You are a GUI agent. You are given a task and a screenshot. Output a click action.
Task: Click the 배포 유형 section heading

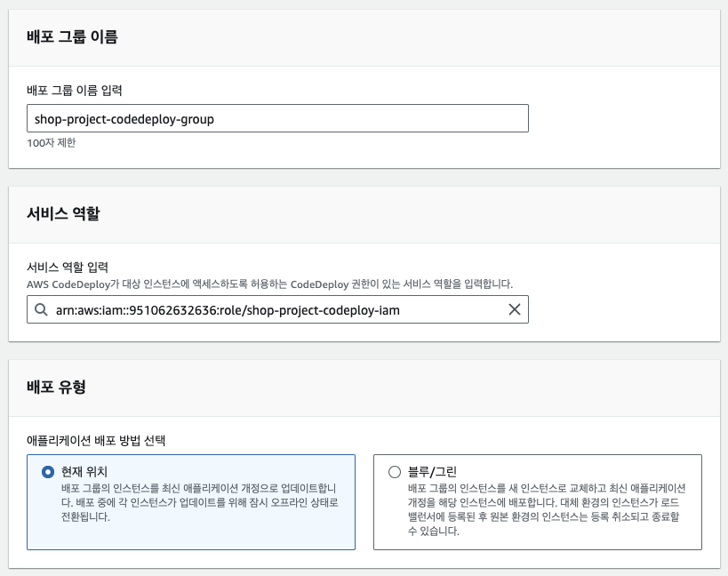(x=57, y=386)
